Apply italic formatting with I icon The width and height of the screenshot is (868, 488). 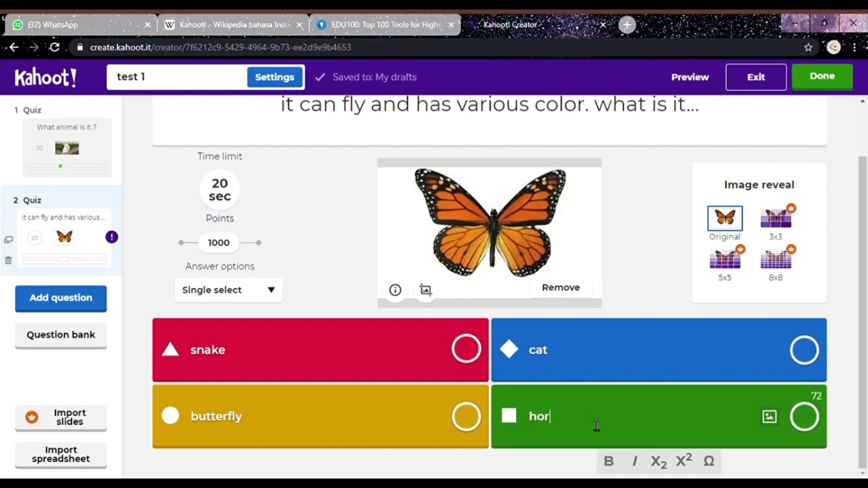(635, 462)
